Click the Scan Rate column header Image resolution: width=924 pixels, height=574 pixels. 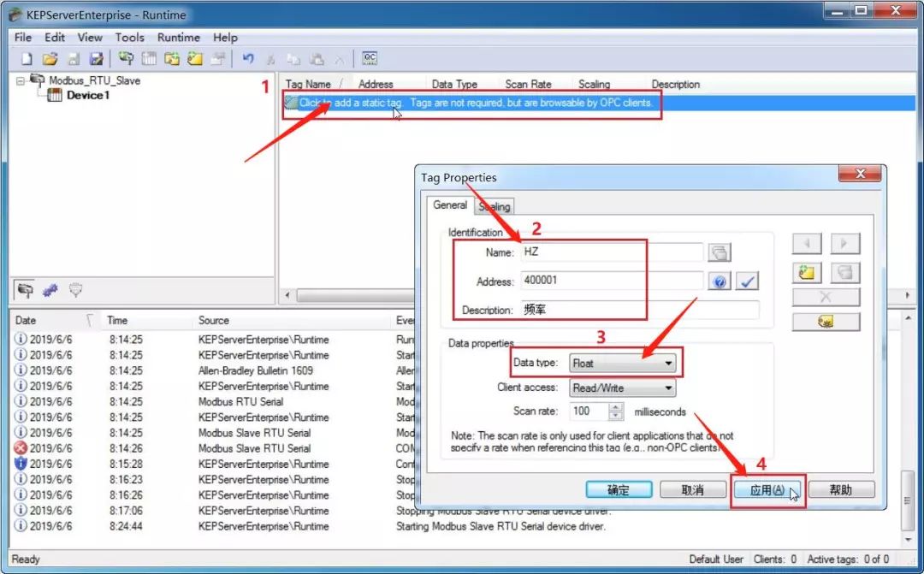click(x=535, y=85)
